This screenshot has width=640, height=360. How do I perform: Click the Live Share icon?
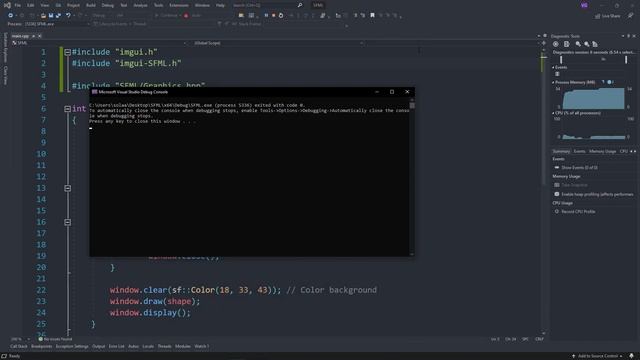pos(598,16)
